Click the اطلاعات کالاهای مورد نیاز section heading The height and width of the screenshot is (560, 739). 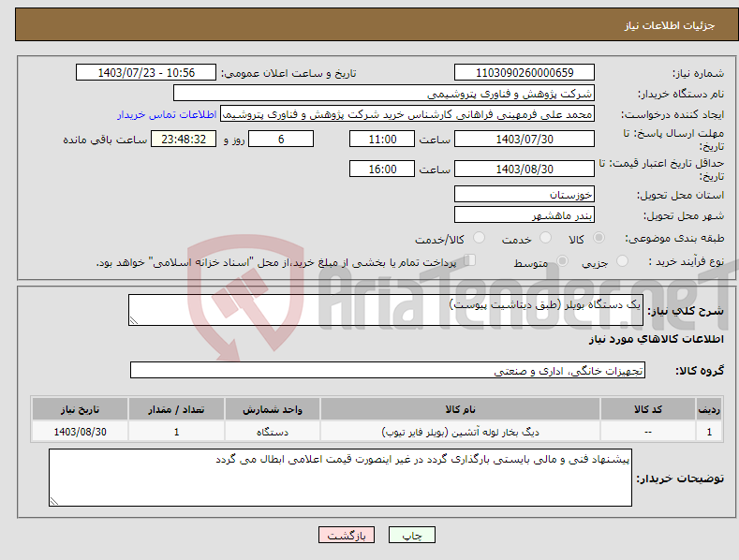[656, 339]
